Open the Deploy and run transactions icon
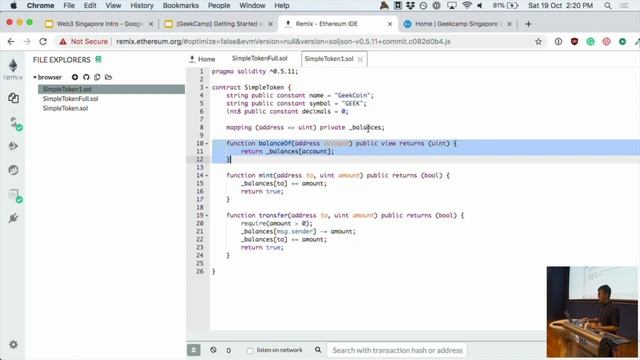This screenshot has width=640, height=360. [x=13, y=146]
